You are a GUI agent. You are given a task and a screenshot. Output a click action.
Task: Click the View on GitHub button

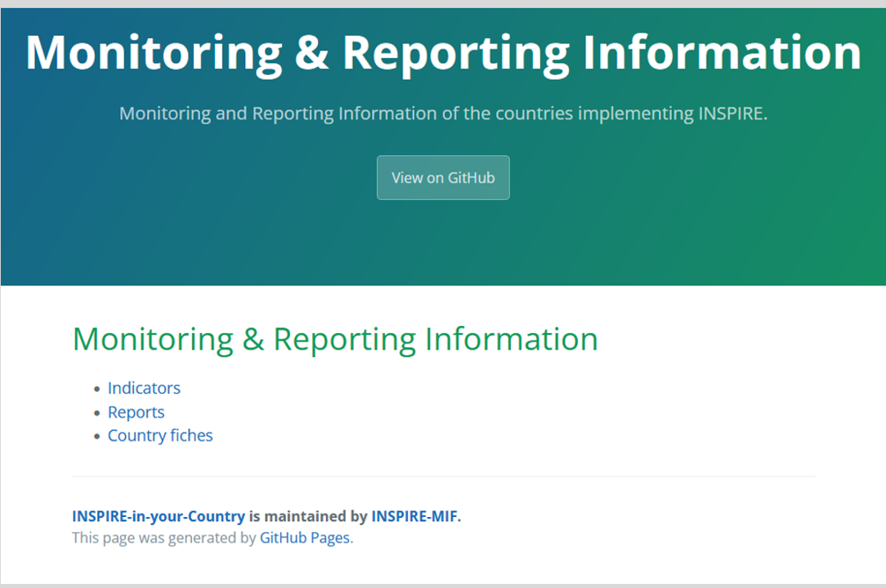point(443,177)
